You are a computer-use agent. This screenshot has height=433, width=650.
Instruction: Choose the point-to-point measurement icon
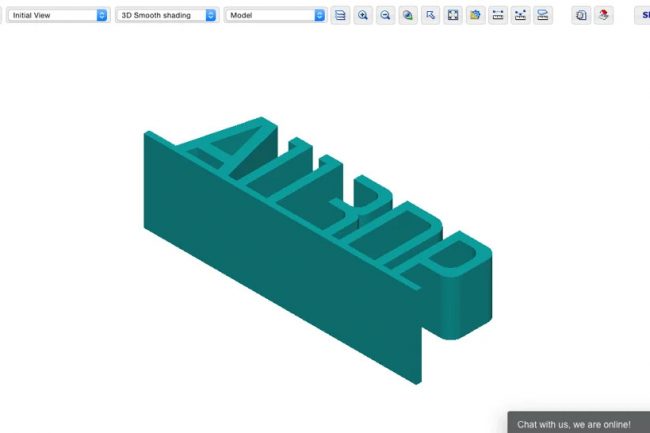click(520, 16)
